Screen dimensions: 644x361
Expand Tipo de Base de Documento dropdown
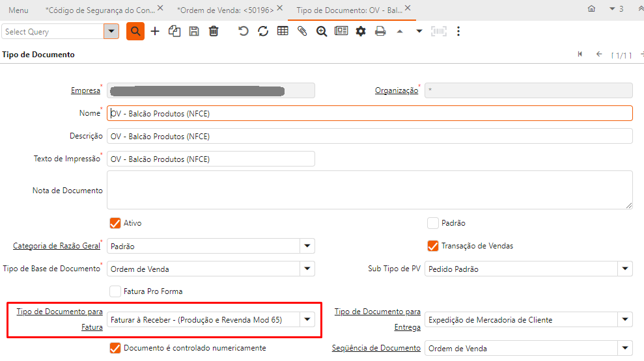pyautogui.click(x=307, y=269)
